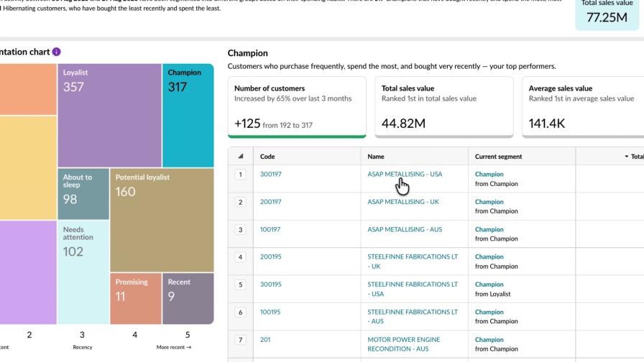644x362 pixels.
Task: Open customer code 100197
Action: (x=270, y=229)
